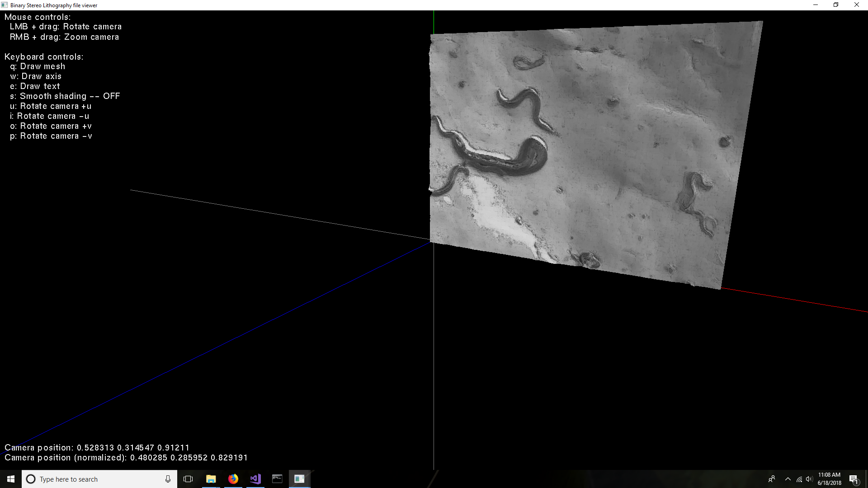The height and width of the screenshot is (488, 868).
Task: Click the viewer app icon in title bar
Action: tap(5, 5)
